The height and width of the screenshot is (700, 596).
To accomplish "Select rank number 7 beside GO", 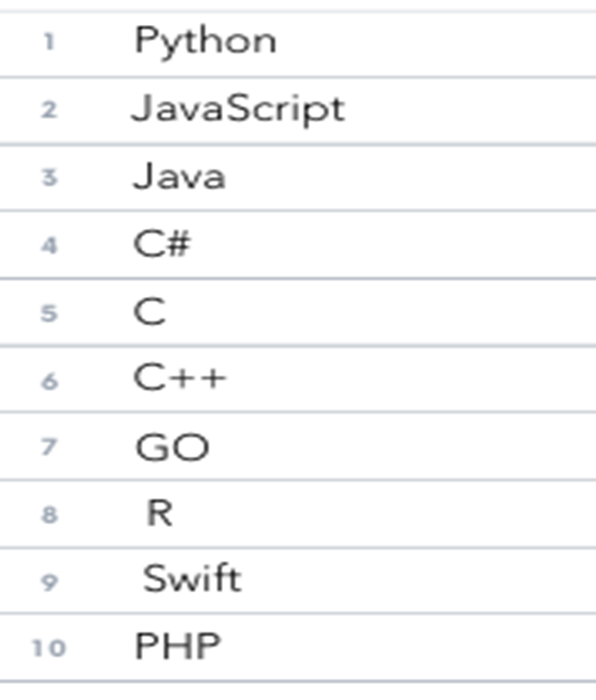I will pyautogui.click(x=49, y=447).
